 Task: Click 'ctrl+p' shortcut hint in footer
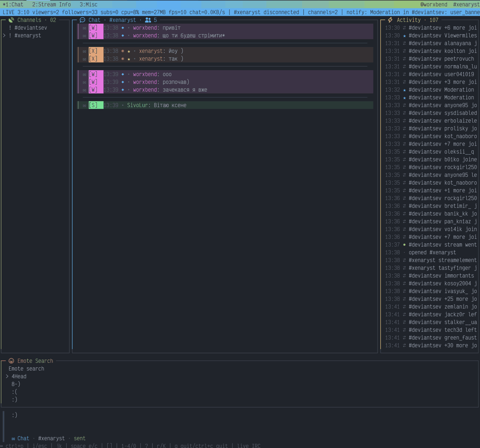(x=14, y=446)
